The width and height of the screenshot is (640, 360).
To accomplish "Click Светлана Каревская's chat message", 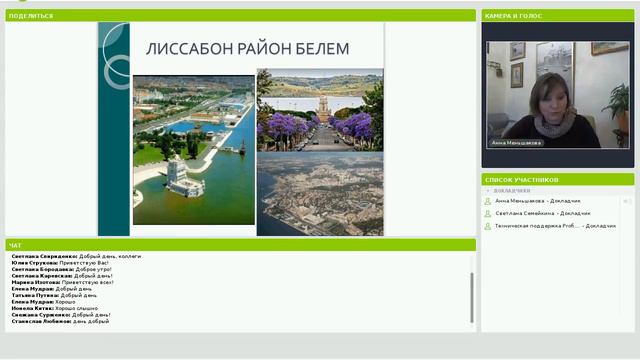I will coord(62,276).
